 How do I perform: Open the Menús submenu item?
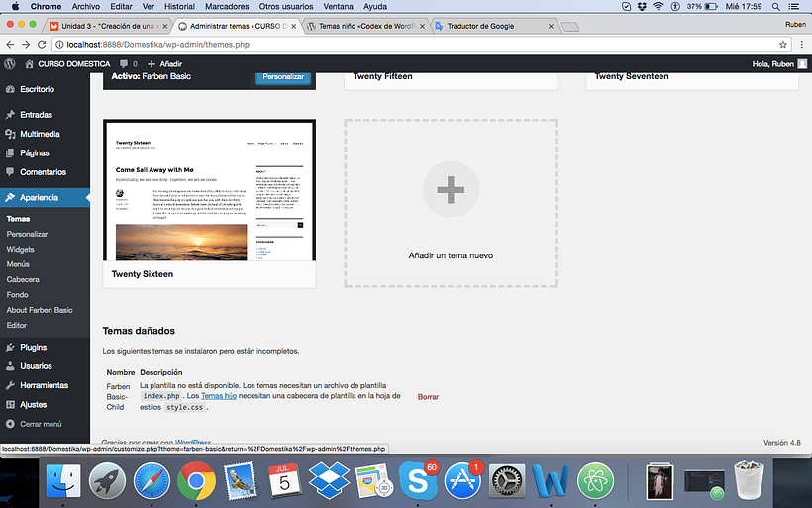18,264
